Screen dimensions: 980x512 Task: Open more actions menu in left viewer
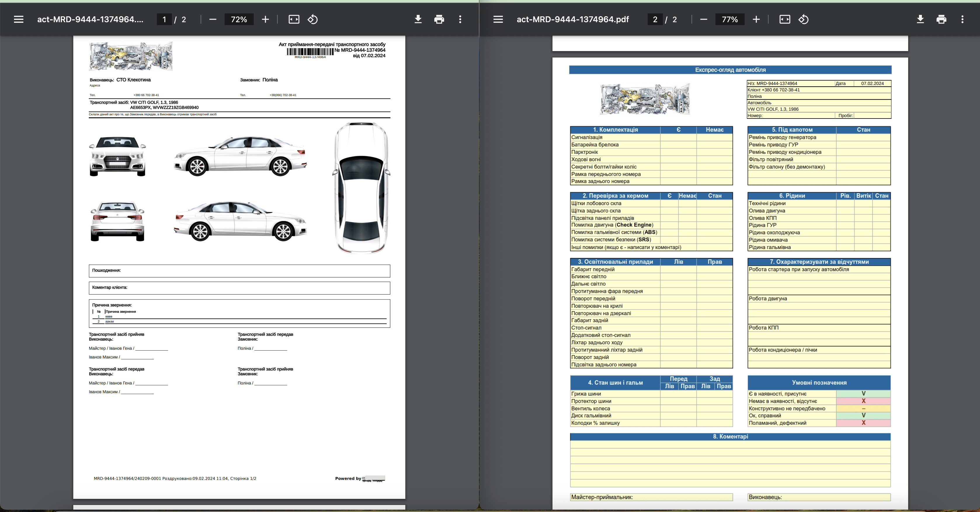(460, 19)
